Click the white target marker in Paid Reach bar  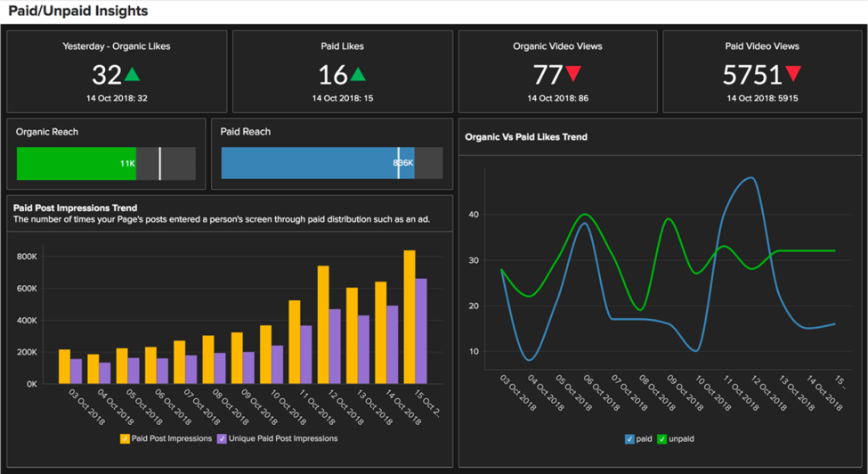(398, 164)
